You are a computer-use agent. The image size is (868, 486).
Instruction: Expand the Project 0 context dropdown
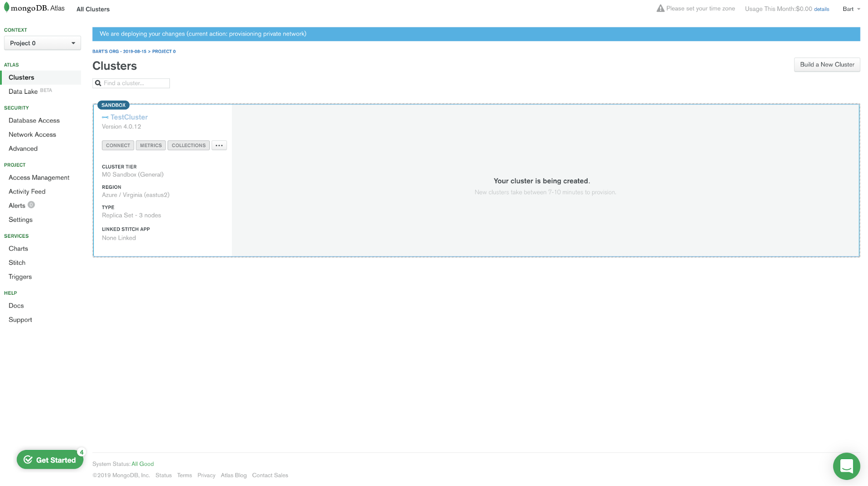(x=43, y=43)
